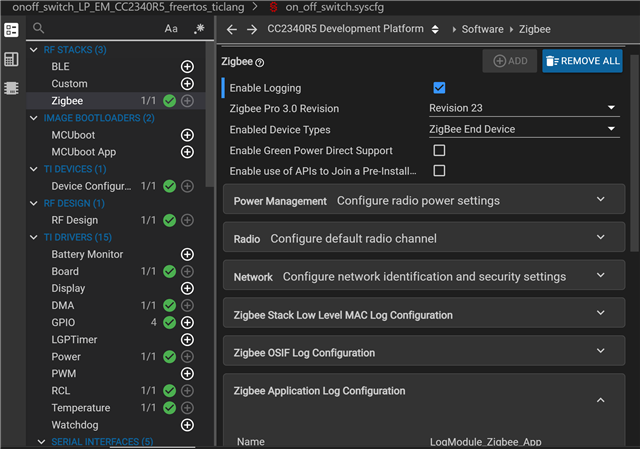Viewport: 640px width, 449px height.
Task: Select the RCL driver module
Action: coord(61,391)
